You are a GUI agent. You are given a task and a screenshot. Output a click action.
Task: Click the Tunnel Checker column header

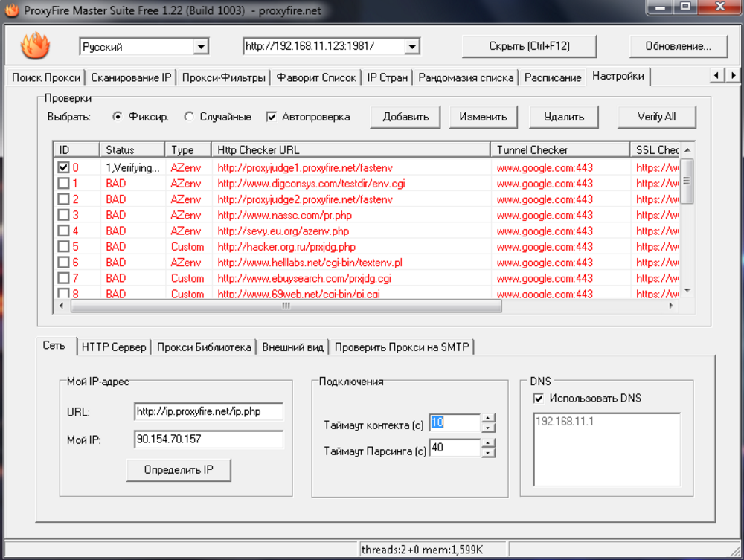coord(560,149)
